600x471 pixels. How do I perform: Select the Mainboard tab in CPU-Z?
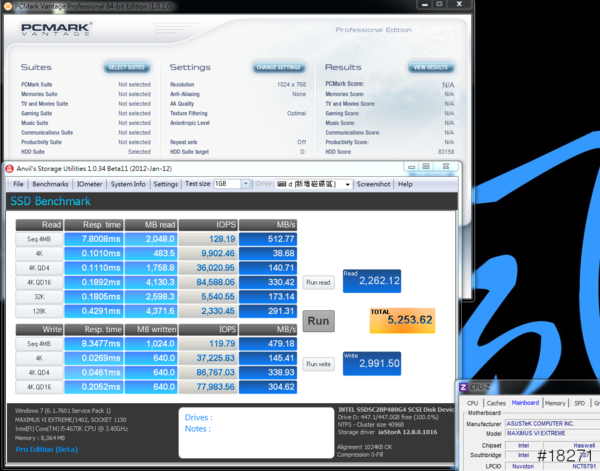(525, 403)
